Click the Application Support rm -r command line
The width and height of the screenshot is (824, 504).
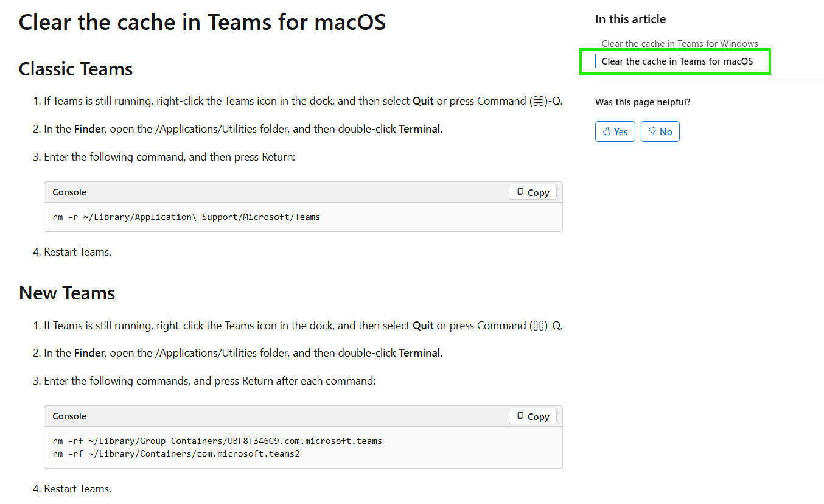coord(186,217)
